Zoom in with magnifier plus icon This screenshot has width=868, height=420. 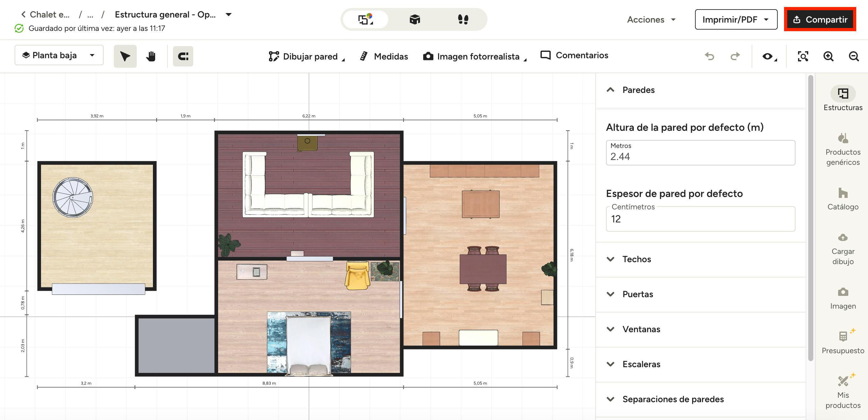coord(828,56)
